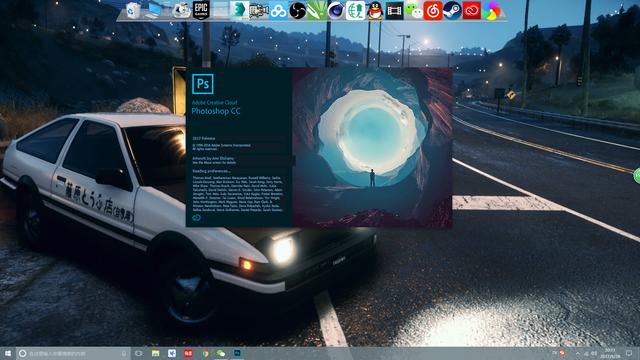Open WeChat from the taskbar
This screenshot has height=360, width=640.
221,353
